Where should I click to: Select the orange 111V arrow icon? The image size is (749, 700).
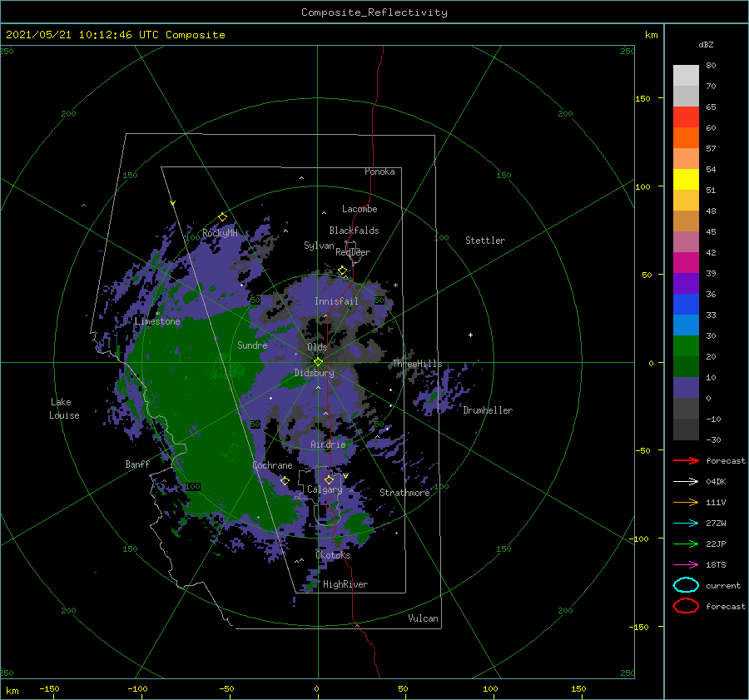686,502
